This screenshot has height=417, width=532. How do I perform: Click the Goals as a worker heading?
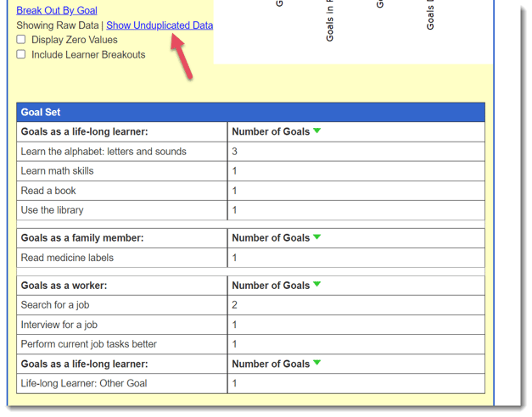[x=64, y=286]
